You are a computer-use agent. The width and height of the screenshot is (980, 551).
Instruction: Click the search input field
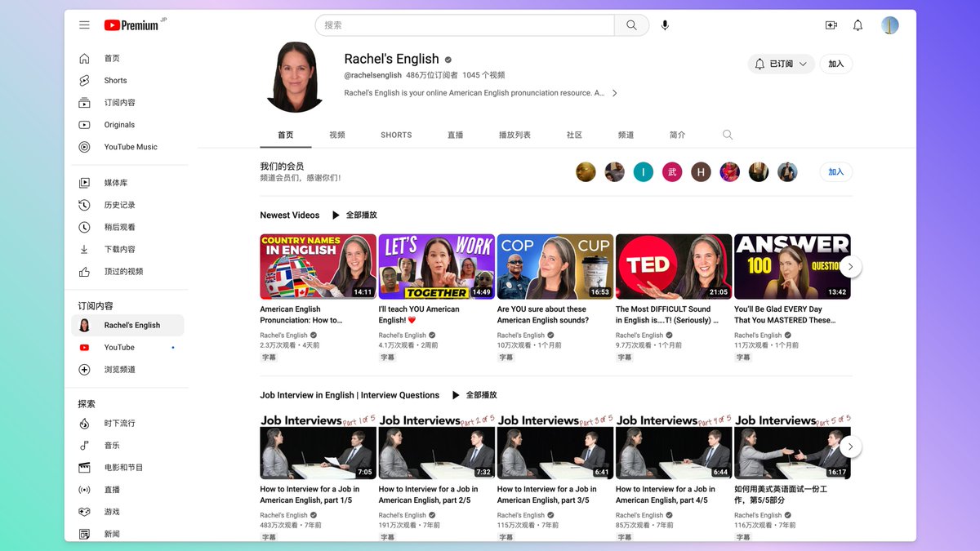tap(465, 25)
